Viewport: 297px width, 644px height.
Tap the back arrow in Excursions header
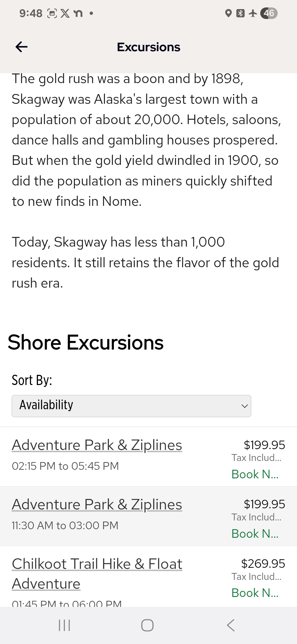(x=21, y=47)
